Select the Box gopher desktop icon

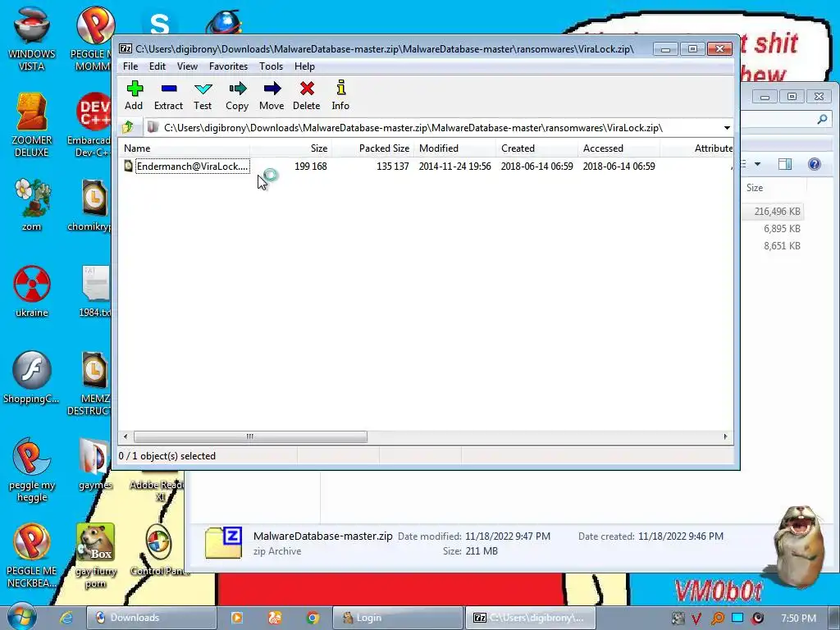point(95,555)
